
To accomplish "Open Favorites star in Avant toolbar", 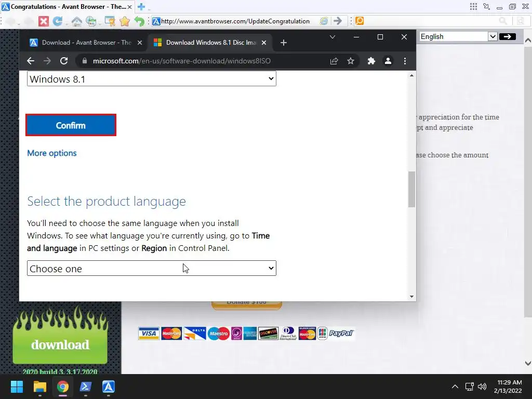I will click(x=125, y=21).
